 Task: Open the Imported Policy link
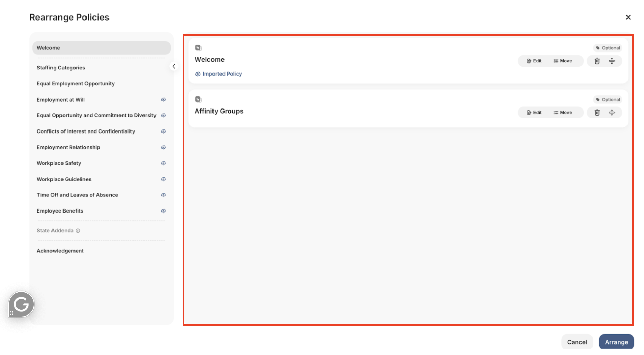coord(219,74)
